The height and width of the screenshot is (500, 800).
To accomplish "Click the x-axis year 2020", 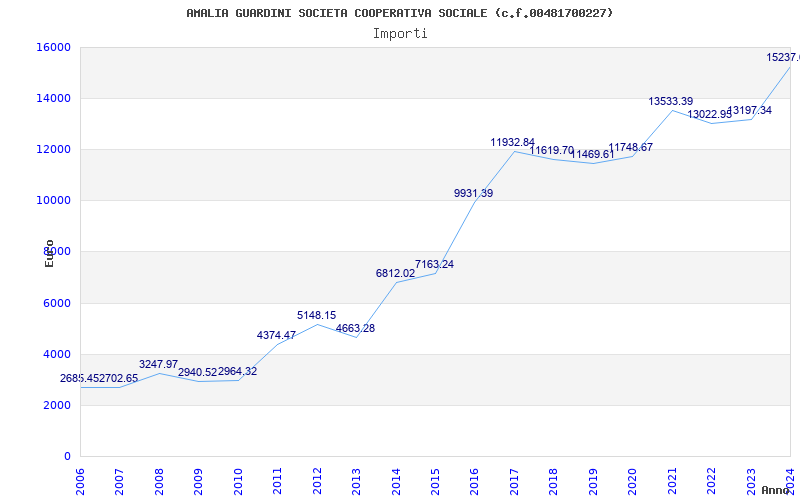I will click(x=633, y=481).
